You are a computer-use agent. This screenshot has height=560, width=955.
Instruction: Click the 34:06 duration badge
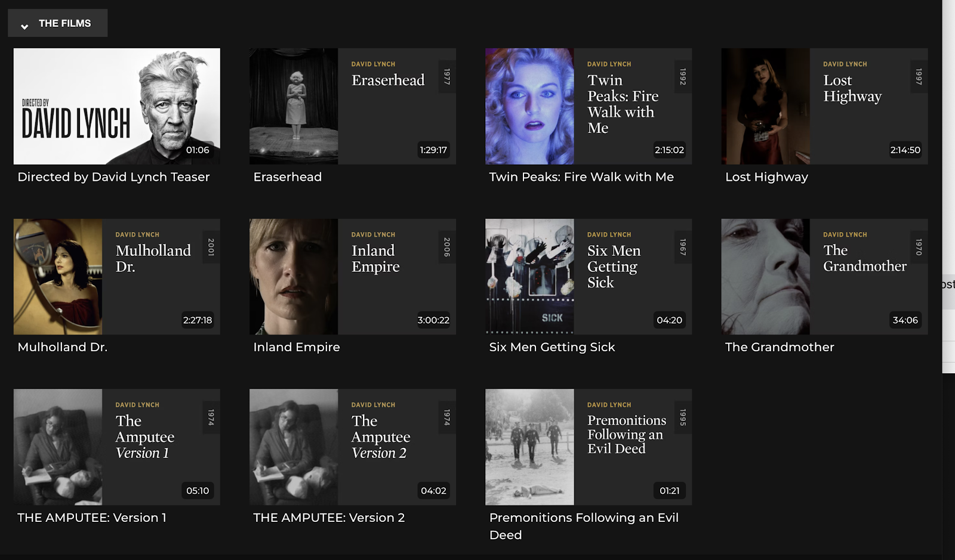point(905,320)
